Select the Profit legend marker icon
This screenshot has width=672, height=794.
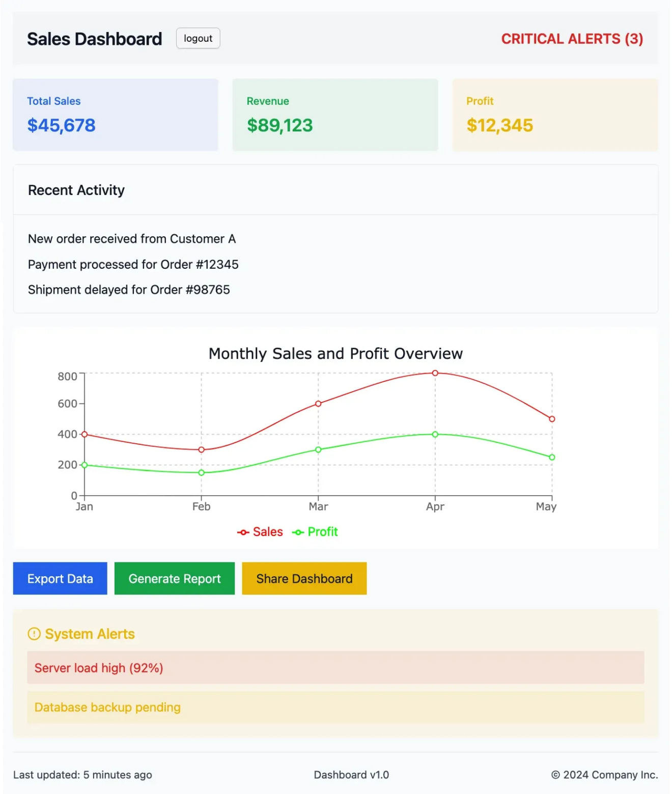tap(299, 532)
